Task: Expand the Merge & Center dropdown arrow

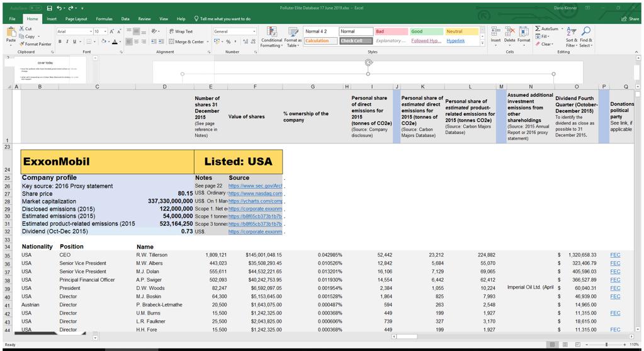Action: 207,42
